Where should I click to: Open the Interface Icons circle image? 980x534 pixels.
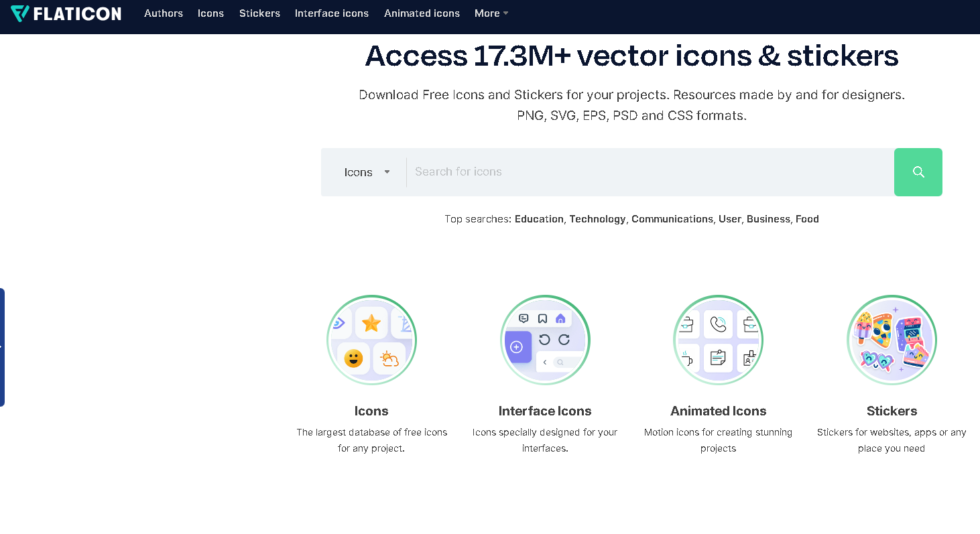[x=545, y=340]
